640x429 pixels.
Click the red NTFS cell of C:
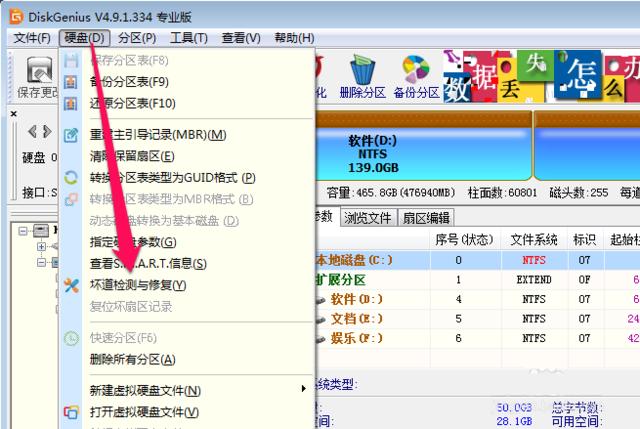coord(534,260)
